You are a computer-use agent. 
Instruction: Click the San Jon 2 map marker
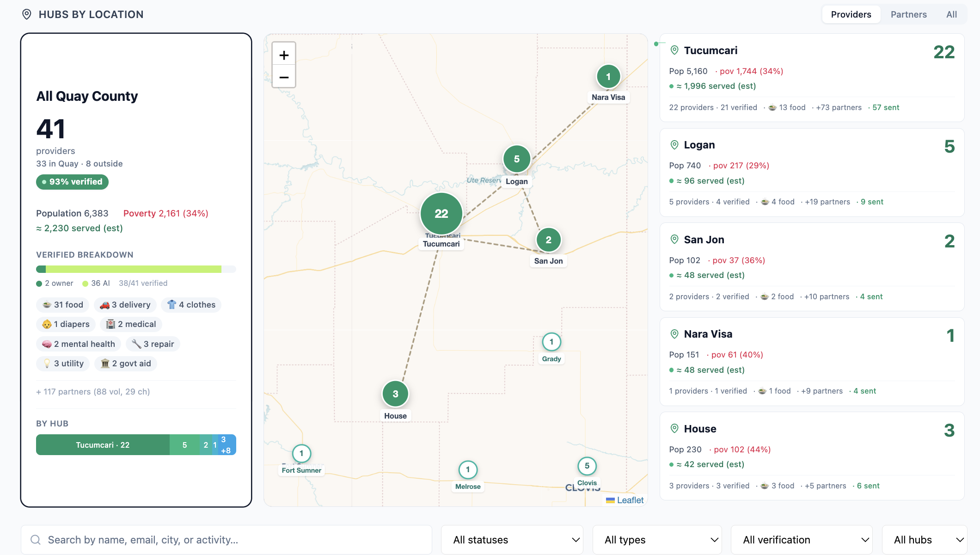(548, 240)
